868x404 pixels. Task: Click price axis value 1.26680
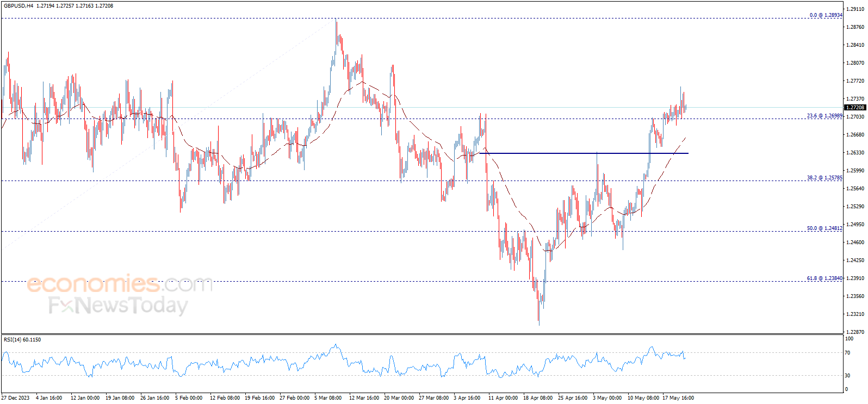[855, 135]
